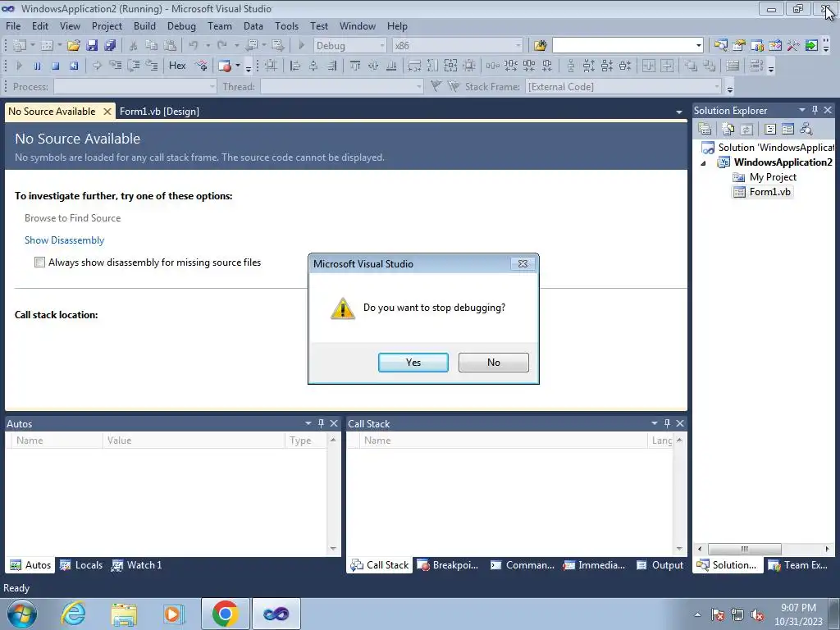Viewport: 840px width, 630px height.
Task: Click the Save All icon
Action: (x=111, y=46)
